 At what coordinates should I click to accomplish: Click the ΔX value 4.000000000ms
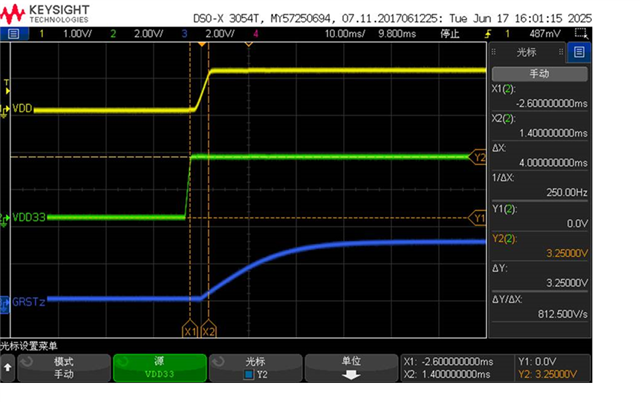tap(553, 163)
